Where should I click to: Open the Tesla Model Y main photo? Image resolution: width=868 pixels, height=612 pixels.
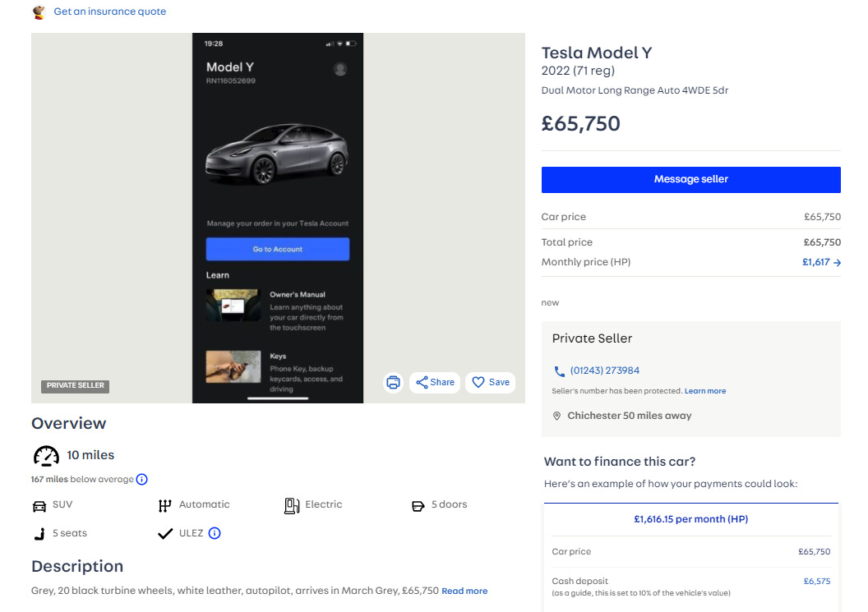pos(278,218)
